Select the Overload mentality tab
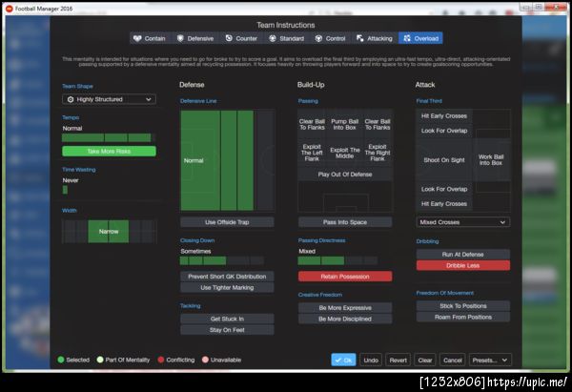This screenshot has width=572, height=392. 420,38
